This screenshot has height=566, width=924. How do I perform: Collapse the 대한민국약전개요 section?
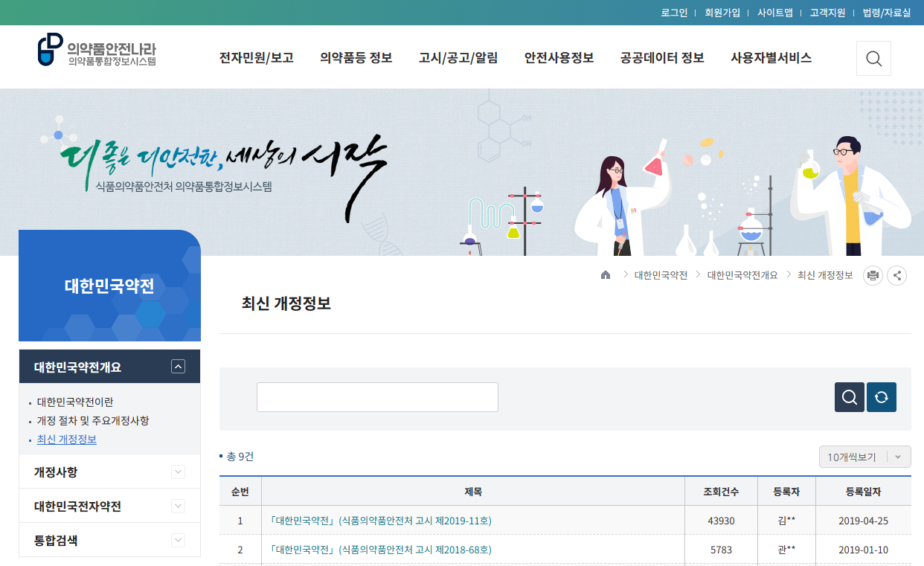[x=178, y=366]
